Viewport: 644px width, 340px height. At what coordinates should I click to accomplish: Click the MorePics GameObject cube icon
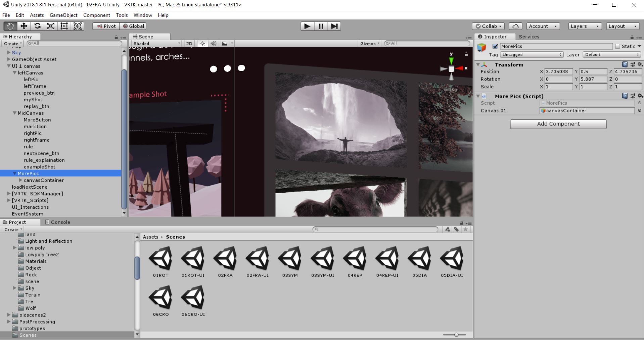pos(482,47)
